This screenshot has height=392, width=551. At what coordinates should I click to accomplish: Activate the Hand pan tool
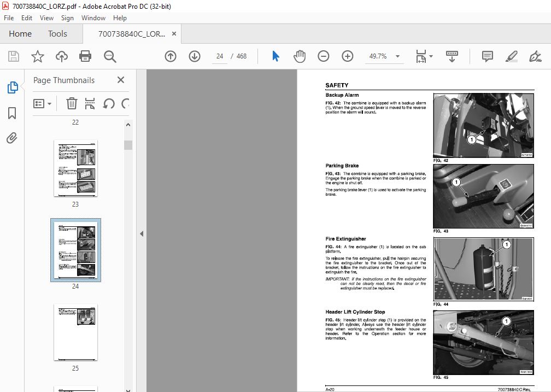point(300,56)
